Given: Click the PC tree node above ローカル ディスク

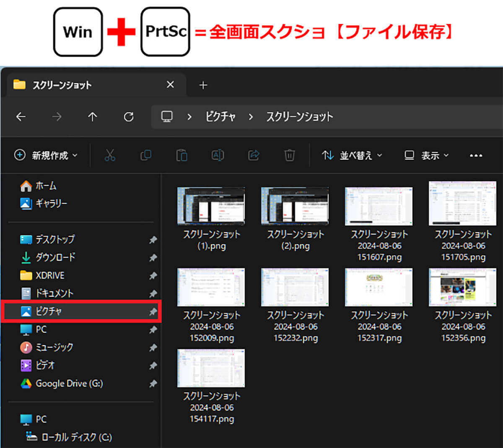Looking at the screenshot, I should point(34,419).
